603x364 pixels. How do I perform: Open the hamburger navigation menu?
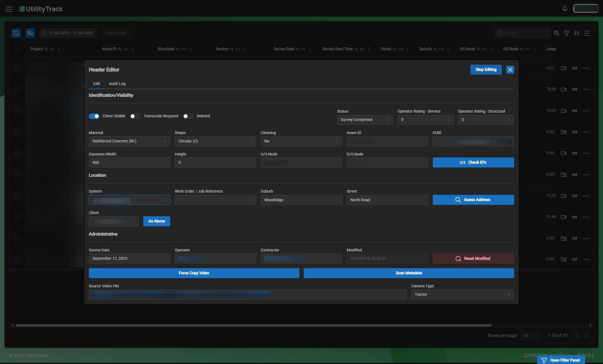click(x=9, y=9)
